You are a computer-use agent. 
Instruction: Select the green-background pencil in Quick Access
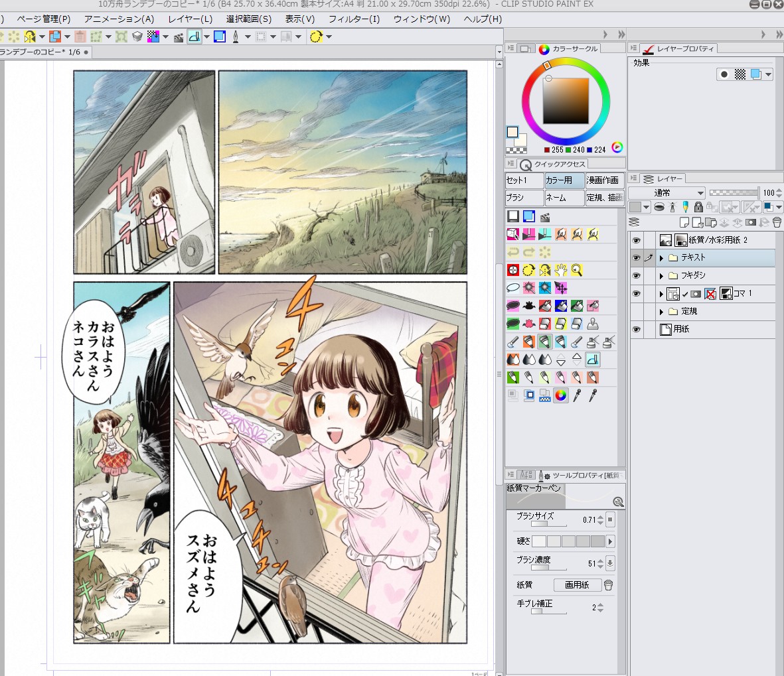(x=513, y=377)
